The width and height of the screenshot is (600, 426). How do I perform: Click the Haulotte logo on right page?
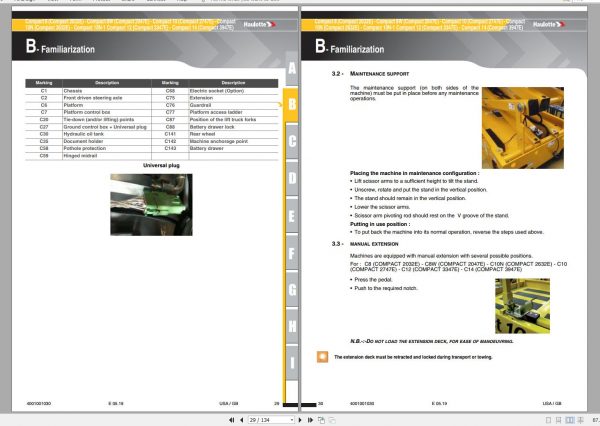[x=548, y=24]
